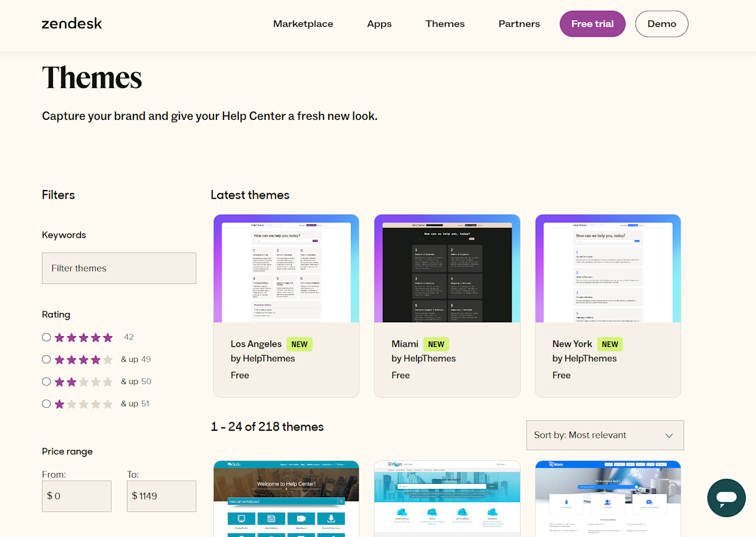Click the NEW badge on Miami
This screenshot has width=756, height=537.
436,344
